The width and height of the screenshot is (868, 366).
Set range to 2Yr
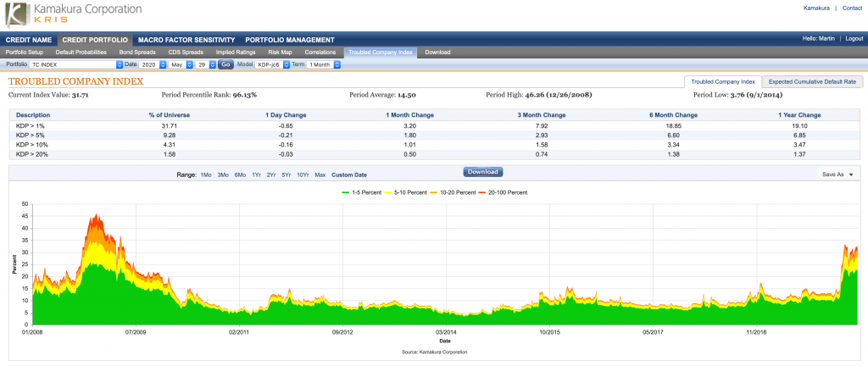[x=271, y=175]
